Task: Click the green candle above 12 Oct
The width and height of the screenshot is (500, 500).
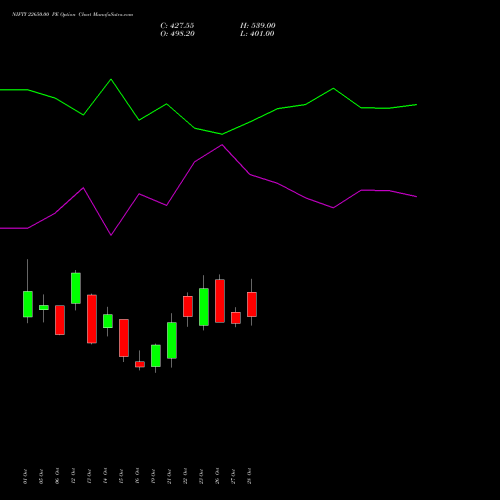Action: pyautogui.click(x=76, y=288)
